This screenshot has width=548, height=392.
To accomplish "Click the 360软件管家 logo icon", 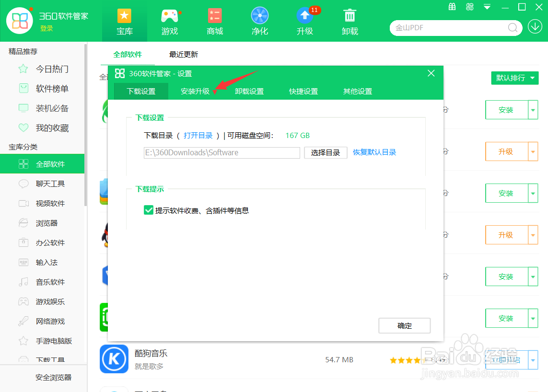I will coord(20,21).
